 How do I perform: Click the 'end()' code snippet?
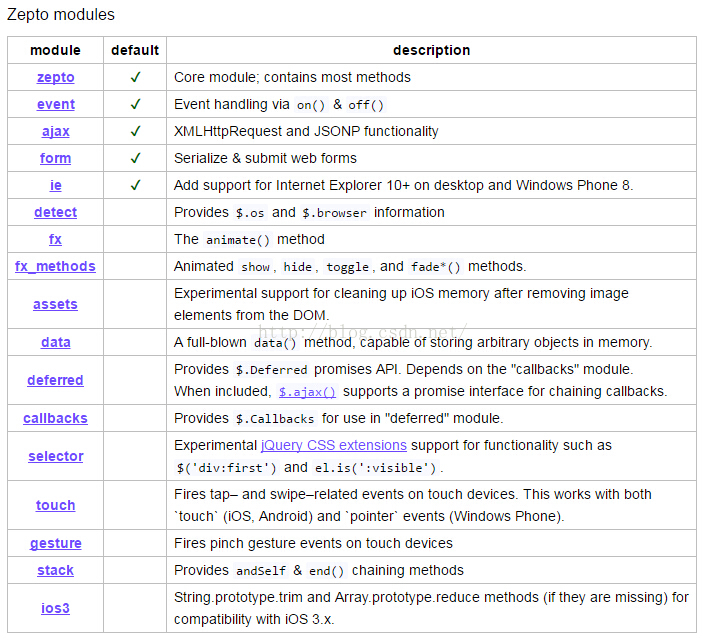tap(326, 571)
